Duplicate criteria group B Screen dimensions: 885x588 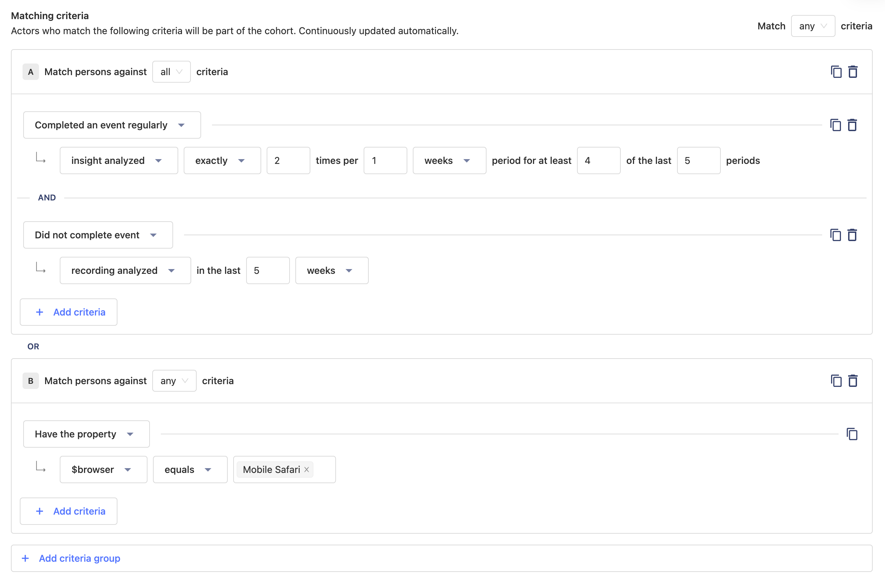point(836,381)
